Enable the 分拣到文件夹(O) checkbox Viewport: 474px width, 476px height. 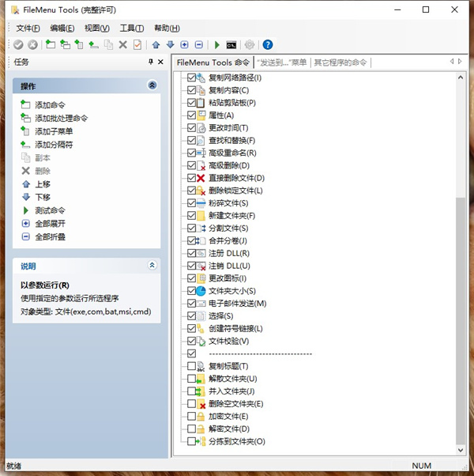click(x=191, y=441)
